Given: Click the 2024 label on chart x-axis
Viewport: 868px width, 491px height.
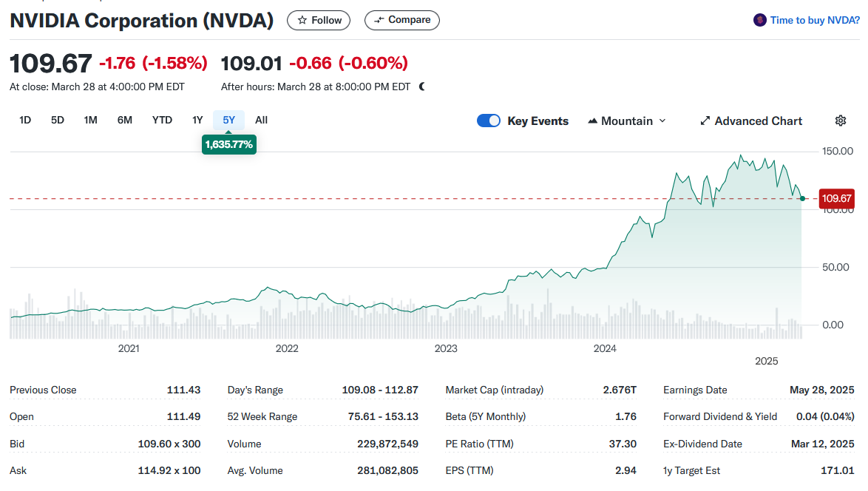Looking at the screenshot, I should [605, 348].
